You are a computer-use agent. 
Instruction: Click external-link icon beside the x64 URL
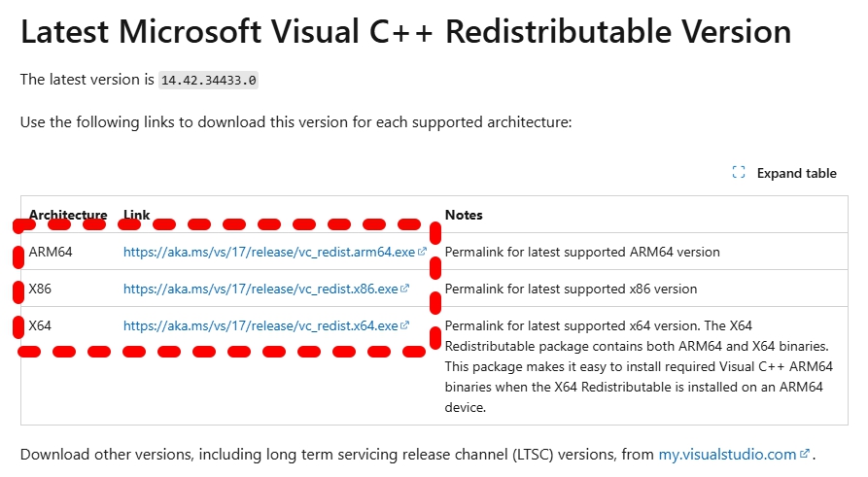(x=405, y=325)
